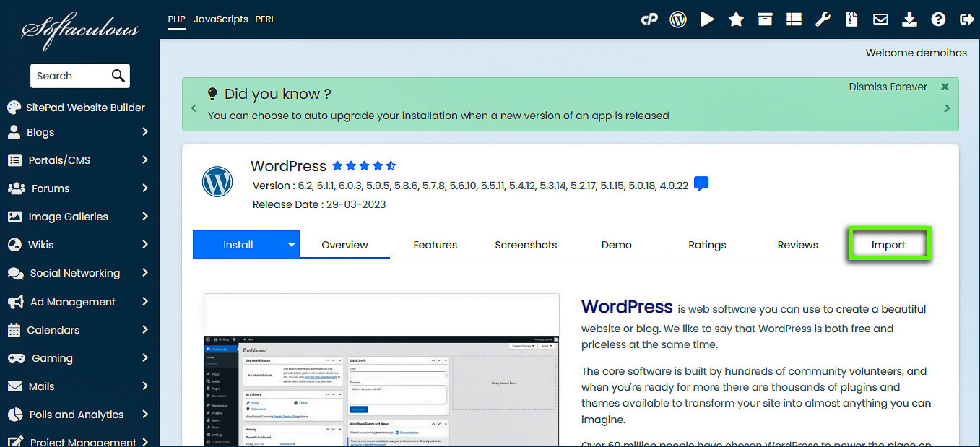Open SitePad Website Builder link

coord(85,108)
